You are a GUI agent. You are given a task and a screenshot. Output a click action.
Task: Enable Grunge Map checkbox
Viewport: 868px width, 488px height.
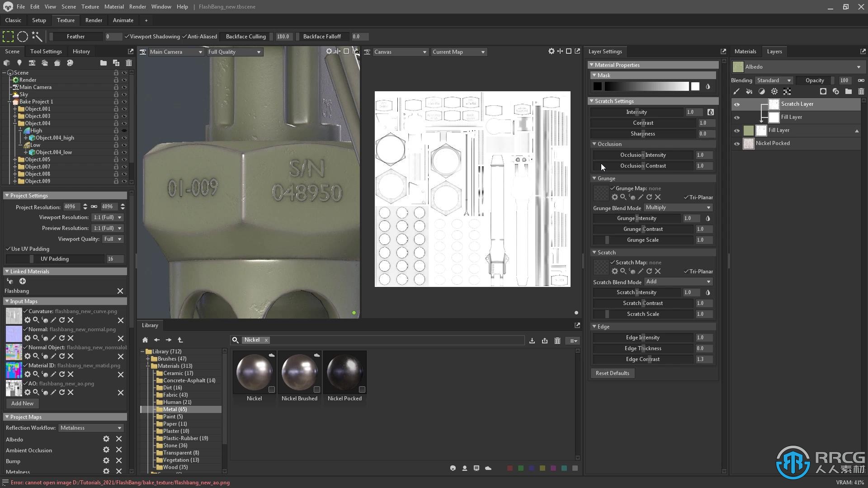613,188
